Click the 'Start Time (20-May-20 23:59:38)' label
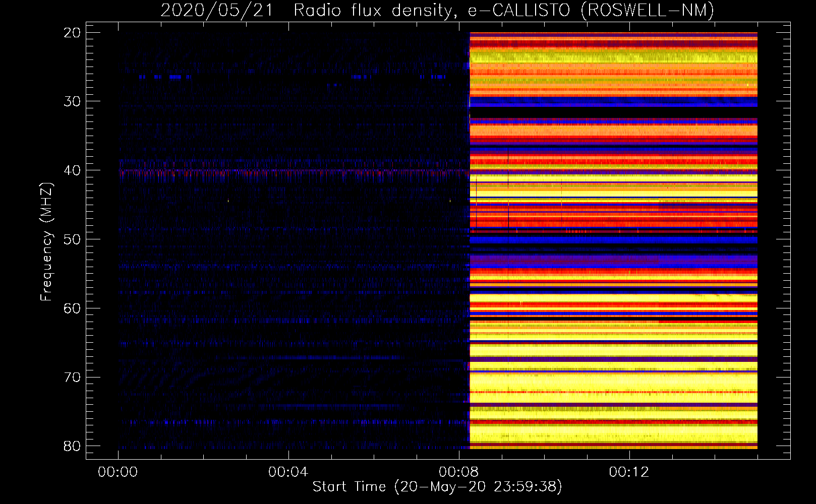 click(x=437, y=487)
